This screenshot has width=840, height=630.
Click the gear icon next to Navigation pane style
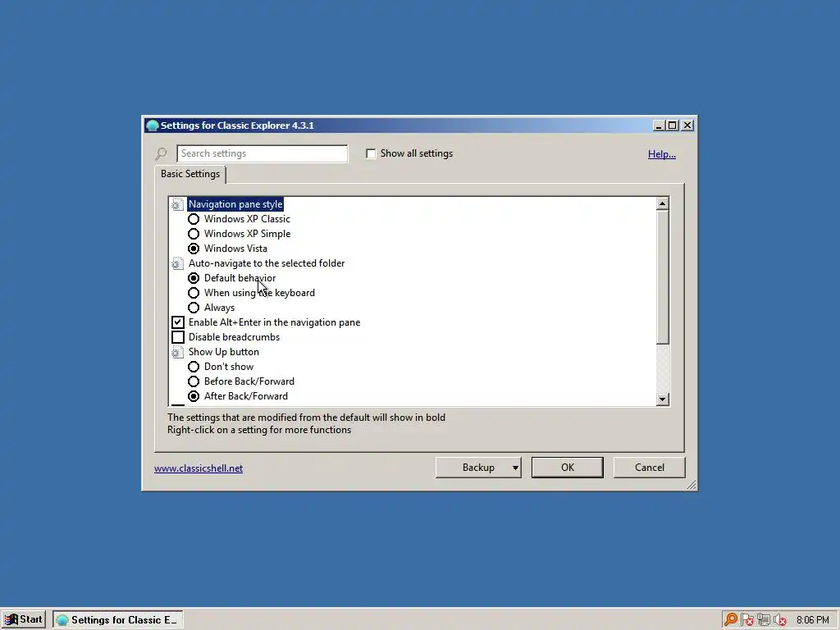pyautogui.click(x=177, y=204)
